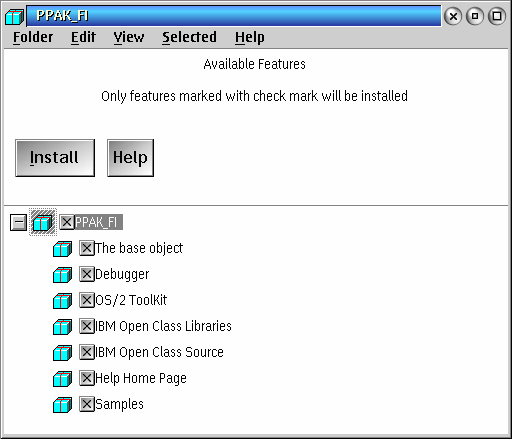The image size is (512, 439).
Task: Toggle the OS/2 ToolKit checkbox
Action: click(87, 300)
